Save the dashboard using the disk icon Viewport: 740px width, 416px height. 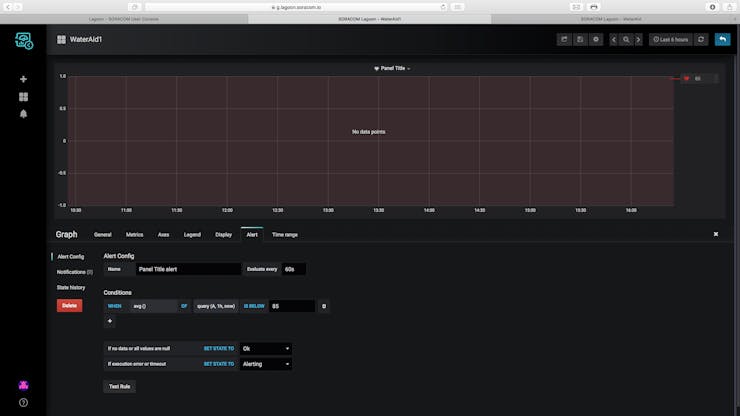[580, 40]
